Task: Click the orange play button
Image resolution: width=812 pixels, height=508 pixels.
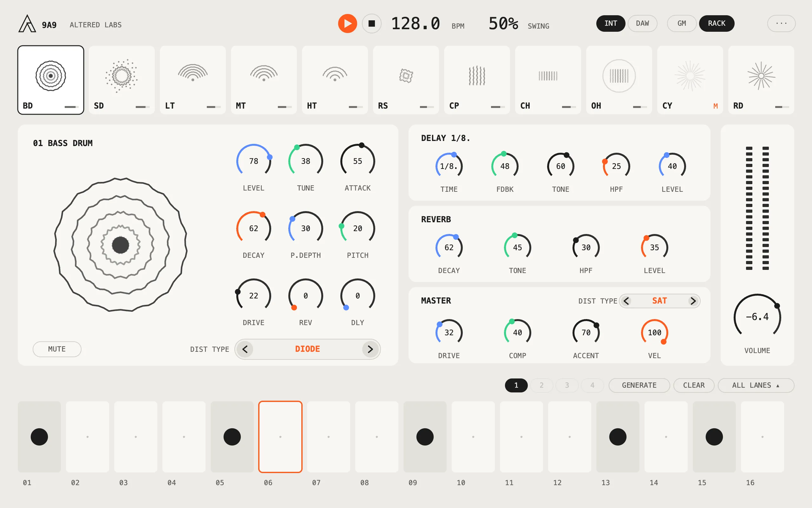Action: 348,23
